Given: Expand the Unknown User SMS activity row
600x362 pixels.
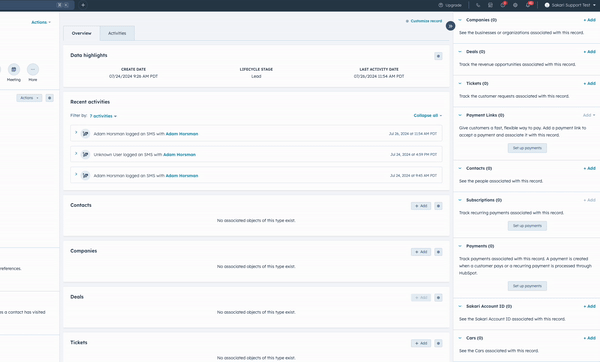Looking at the screenshot, I should coord(76,153).
